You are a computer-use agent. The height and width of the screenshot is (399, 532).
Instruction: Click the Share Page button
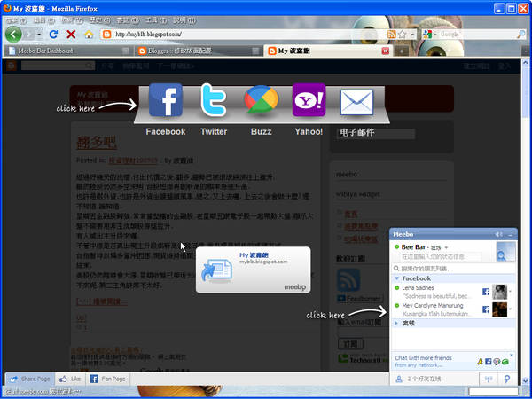[30, 379]
